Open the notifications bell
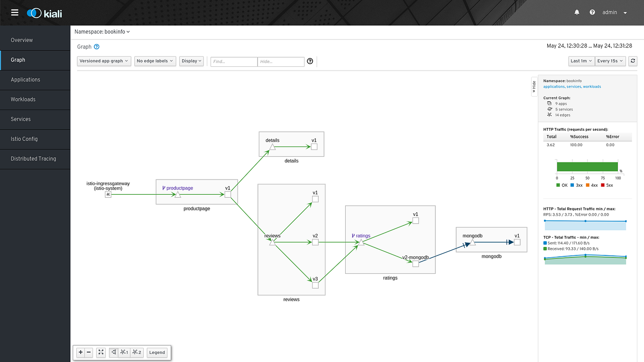The image size is (644, 362). [x=577, y=12]
